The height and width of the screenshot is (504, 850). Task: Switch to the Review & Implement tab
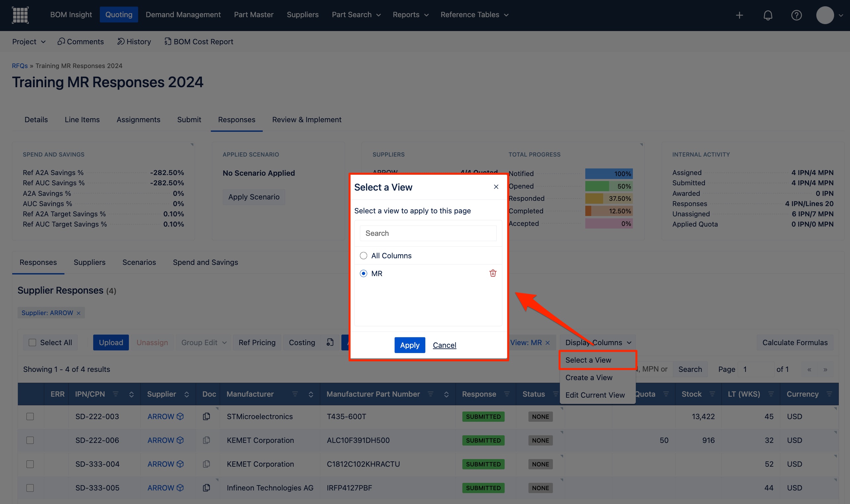pos(306,120)
